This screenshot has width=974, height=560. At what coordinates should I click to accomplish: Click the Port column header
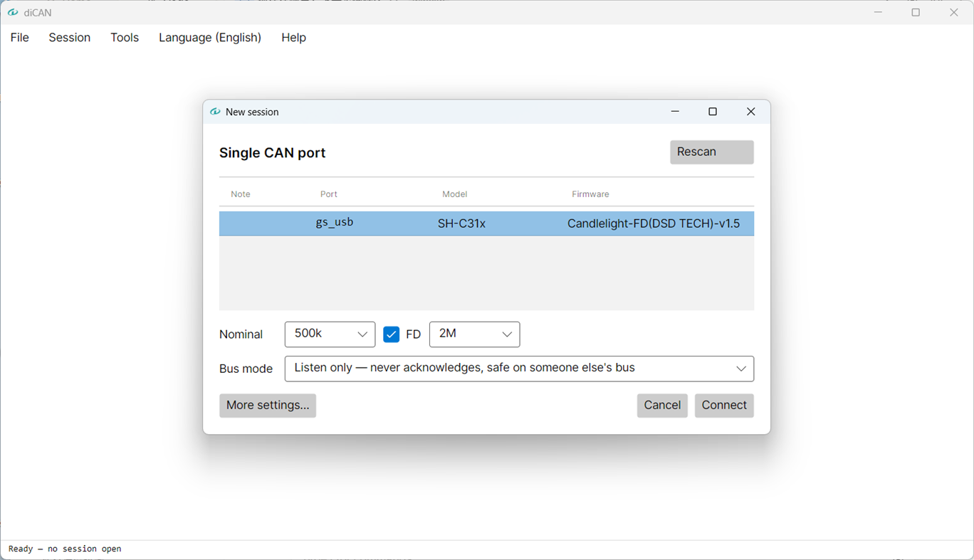coord(329,194)
